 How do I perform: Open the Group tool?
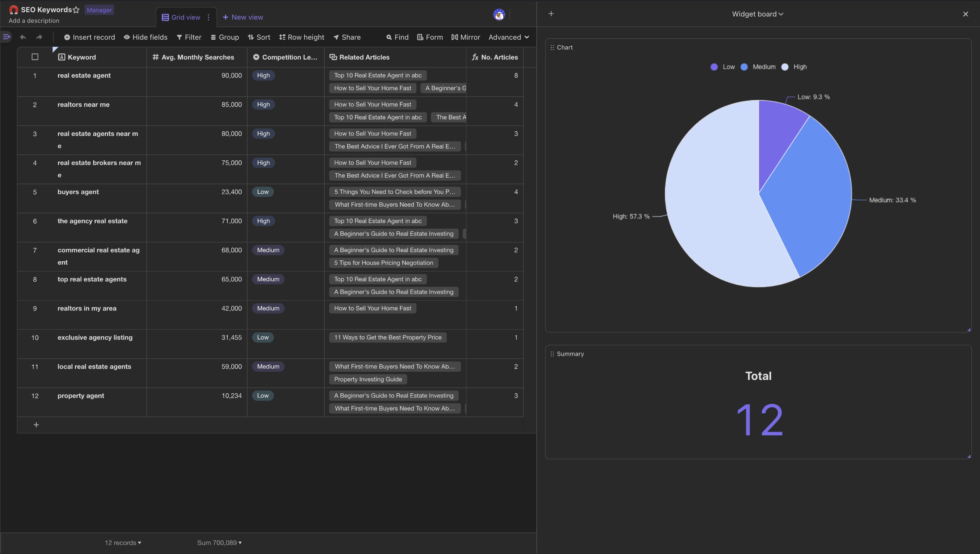225,37
